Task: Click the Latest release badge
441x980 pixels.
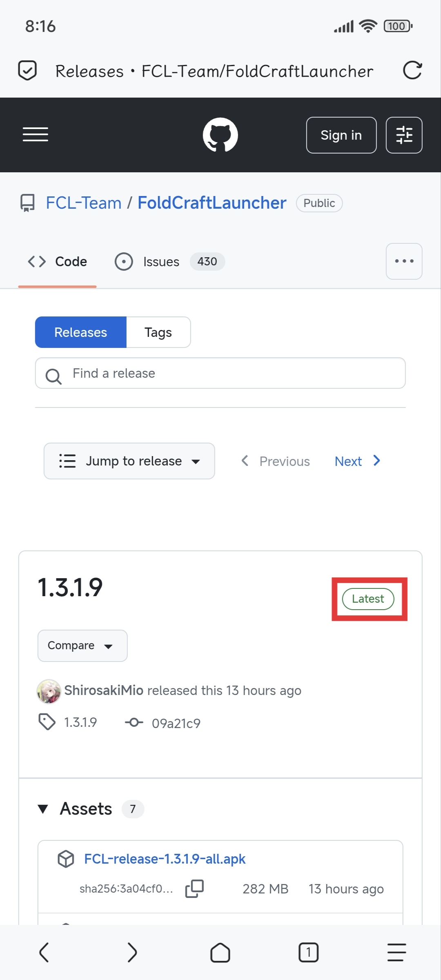Action: (368, 599)
